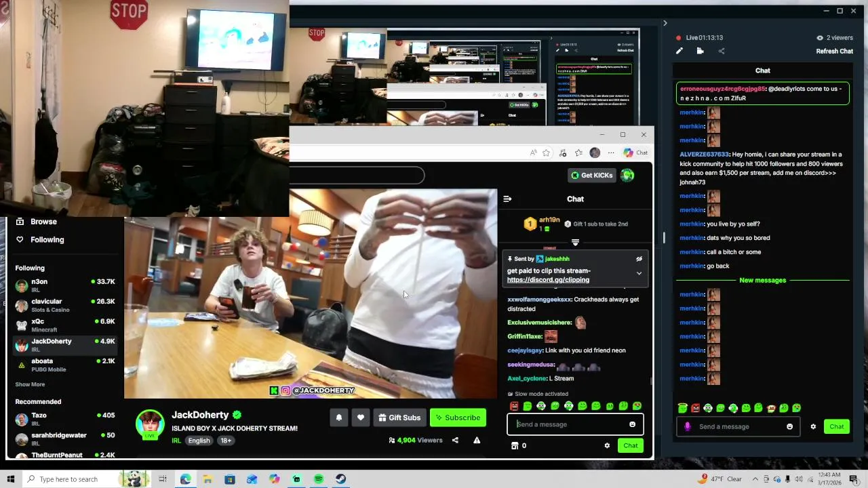Viewport: 868px width, 488px height.
Task: Click the edit pencil icon in stream panel
Action: pyautogui.click(x=679, y=51)
